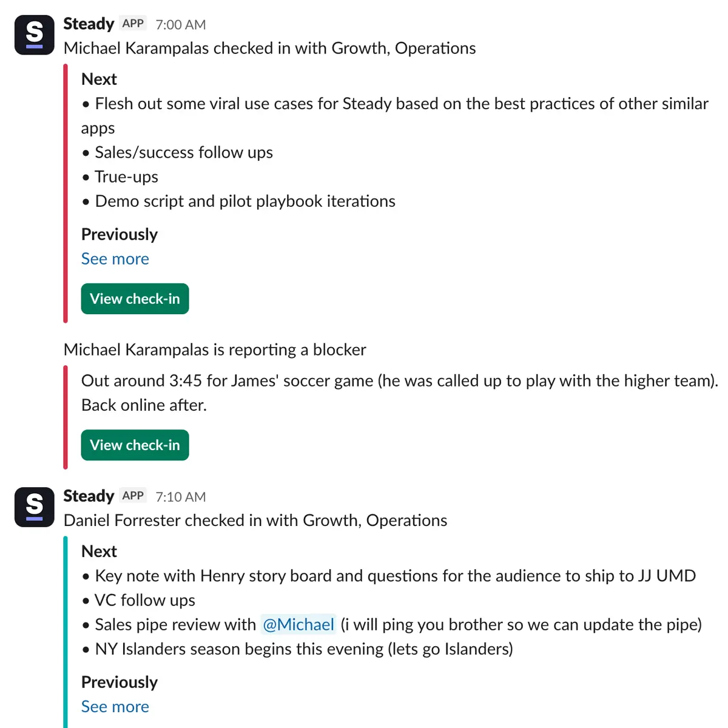This screenshot has width=728, height=728.
Task: Open the @Michael user mention
Action: (x=298, y=624)
